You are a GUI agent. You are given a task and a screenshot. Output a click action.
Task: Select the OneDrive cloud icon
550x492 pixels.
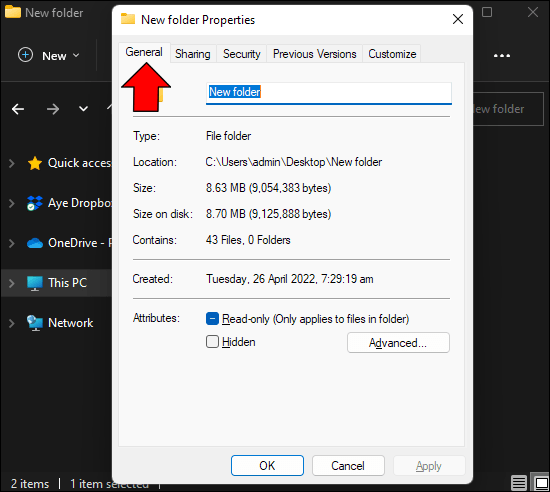[35, 243]
